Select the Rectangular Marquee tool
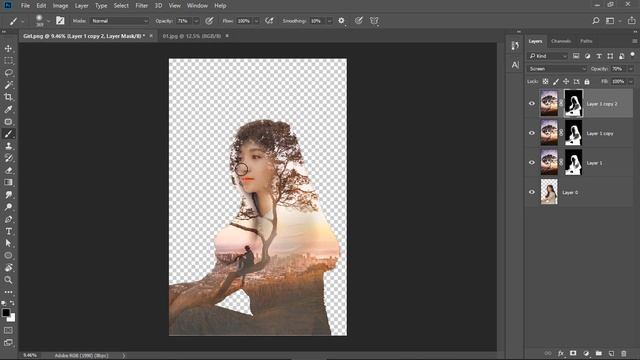 pyautogui.click(x=8, y=60)
